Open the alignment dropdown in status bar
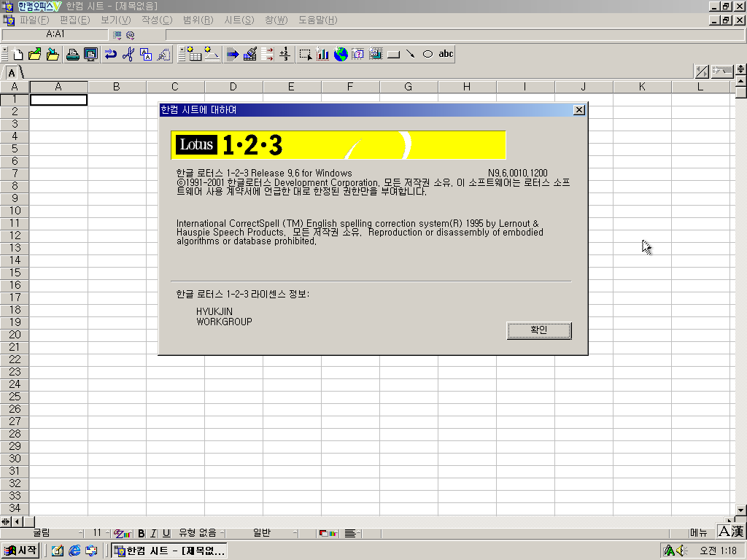This screenshot has height=560, width=747. pyautogui.click(x=352, y=533)
